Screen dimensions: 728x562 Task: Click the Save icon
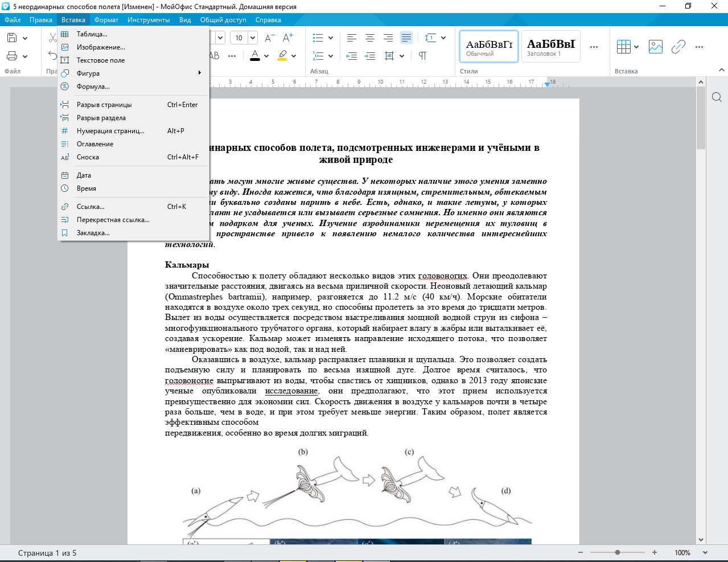tap(11, 38)
